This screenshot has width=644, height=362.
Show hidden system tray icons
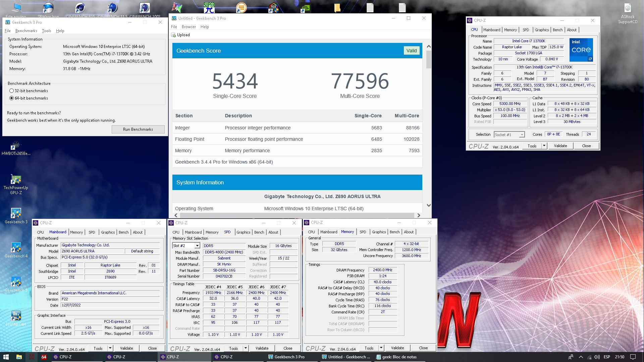pos(581,357)
